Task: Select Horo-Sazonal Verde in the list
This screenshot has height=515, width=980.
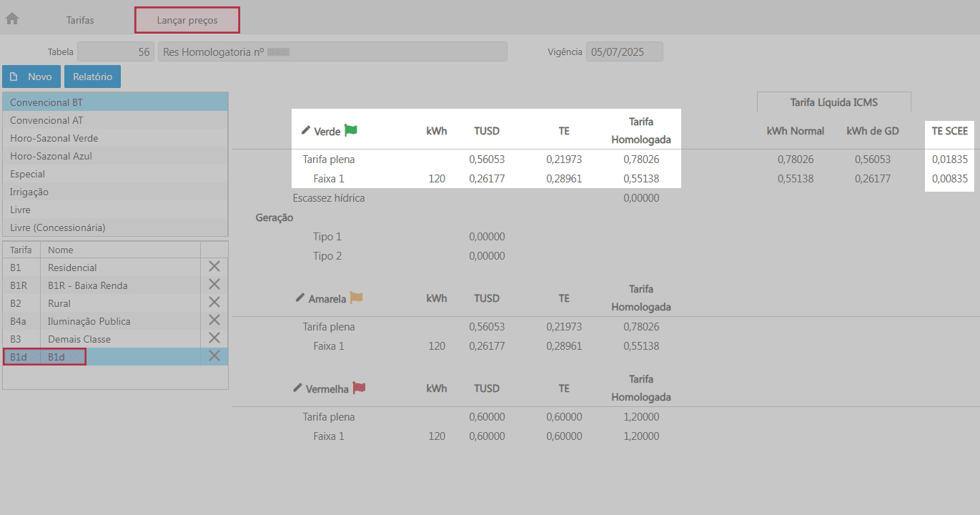Action: [54, 138]
